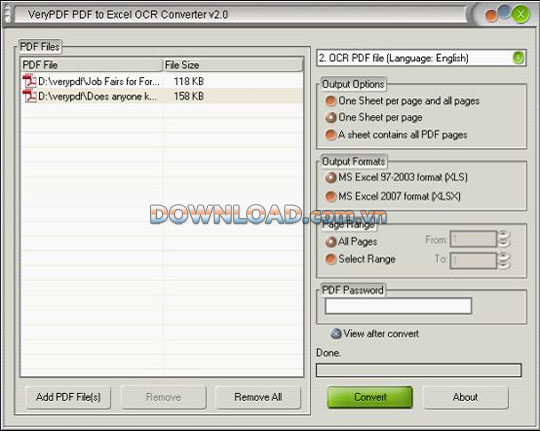The height and width of the screenshot is (431, 540).
Task: Click the blue button in title bar
Action: [x=505, y=11]
